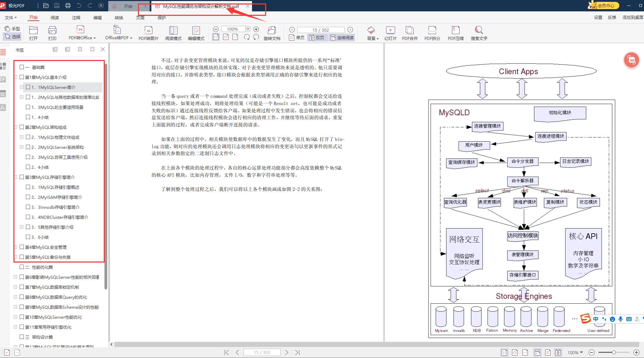Jump to first page in bottom bar
The width and height of the screenshot is (644, 358).
[x=227, y=352]
